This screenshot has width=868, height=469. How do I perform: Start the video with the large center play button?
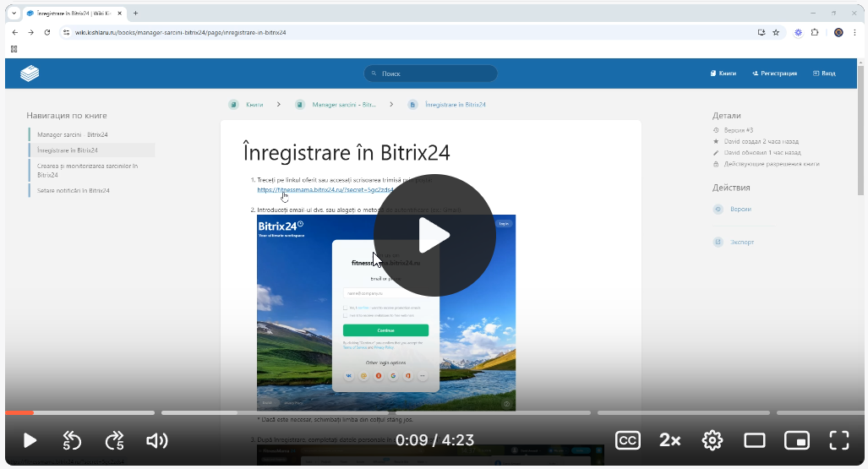pyautogui.click(x=434, y=235)
